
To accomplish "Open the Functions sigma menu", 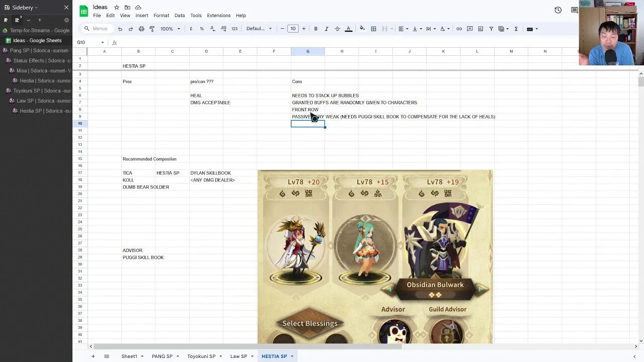I will tap(516, 29).
